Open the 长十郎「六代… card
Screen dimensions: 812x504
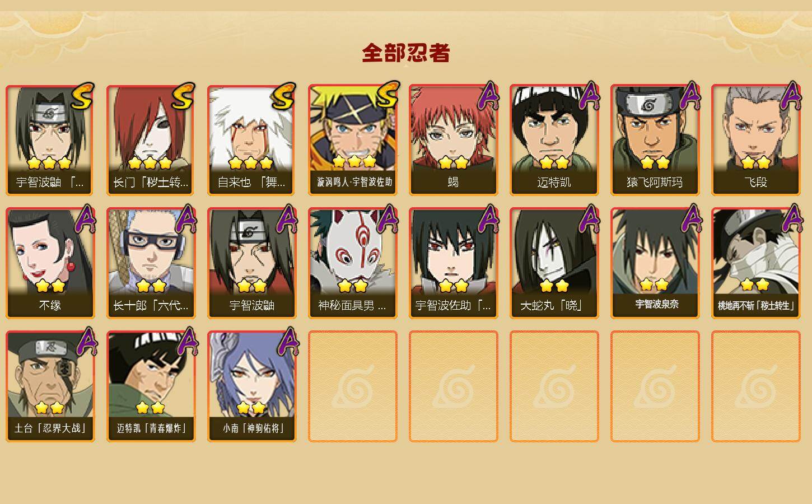[151, 263]
